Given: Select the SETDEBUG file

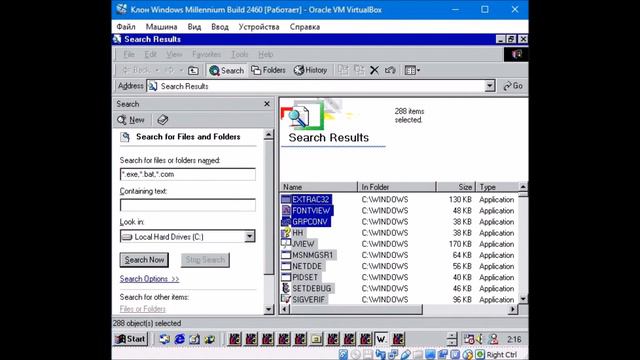Looking at the screenshot, I should point(311,289).
